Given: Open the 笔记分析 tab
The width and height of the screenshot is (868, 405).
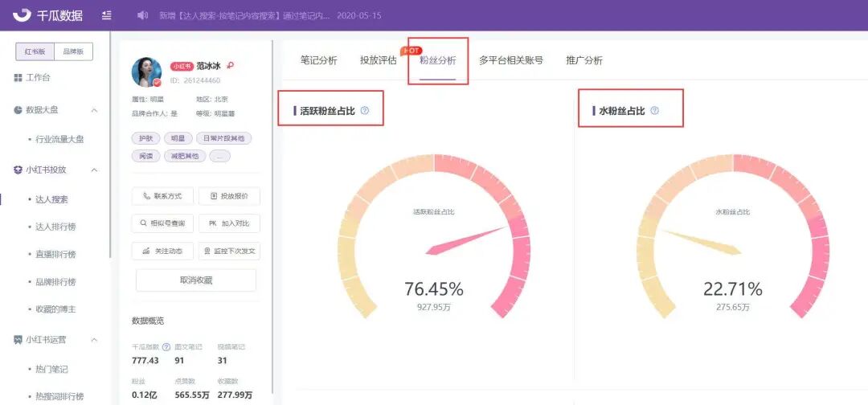Looking at the screenshot, I should coord(319,61).
